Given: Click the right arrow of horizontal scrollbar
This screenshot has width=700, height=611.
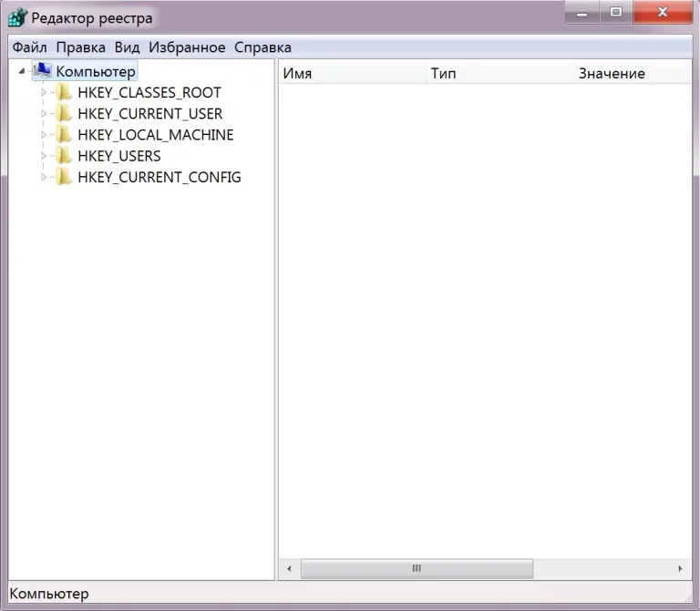Looking at the screenshot, I should point(680,568).
